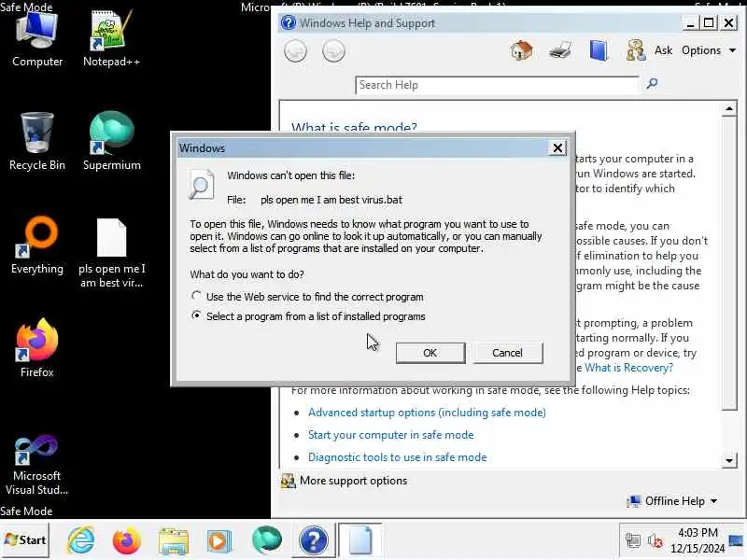This screenshot has height=560, width=747.
Task: Click More support options
Action: click(344, 481)
